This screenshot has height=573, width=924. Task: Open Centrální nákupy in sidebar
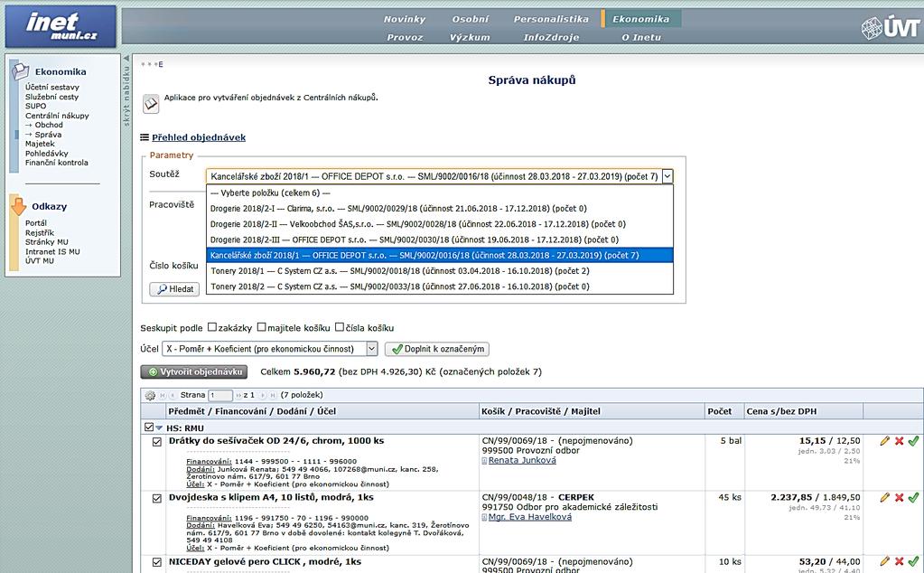point(57,116)
